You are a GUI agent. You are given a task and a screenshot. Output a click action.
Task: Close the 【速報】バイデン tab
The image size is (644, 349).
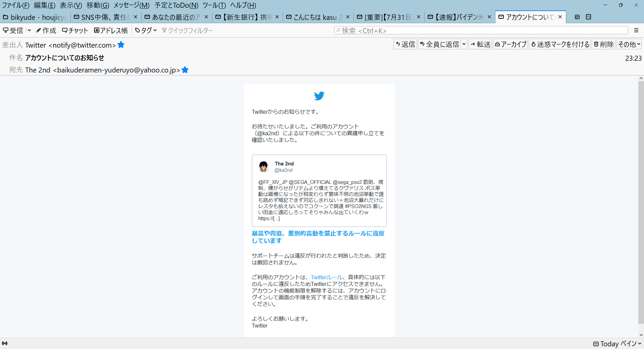click(489, 17)
